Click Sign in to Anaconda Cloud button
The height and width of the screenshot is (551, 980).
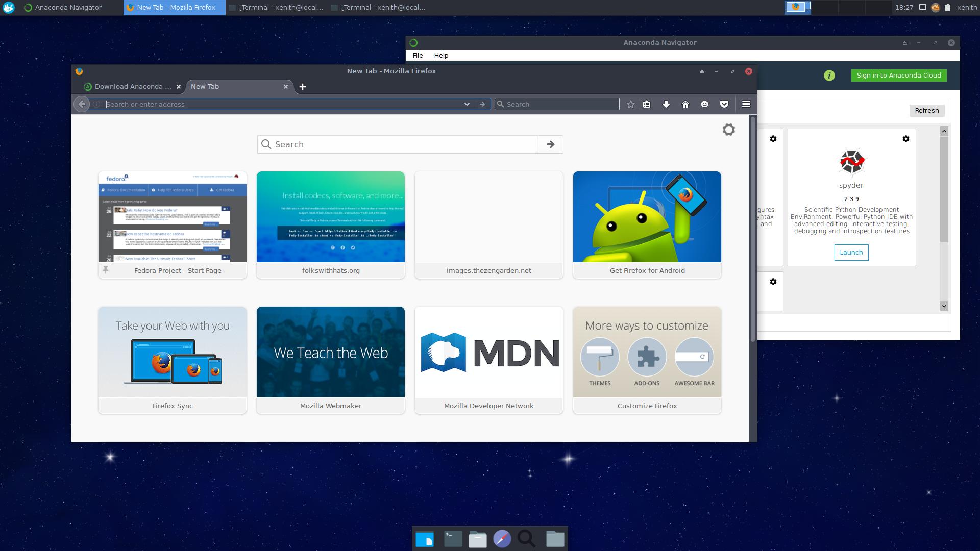(899, 76)
